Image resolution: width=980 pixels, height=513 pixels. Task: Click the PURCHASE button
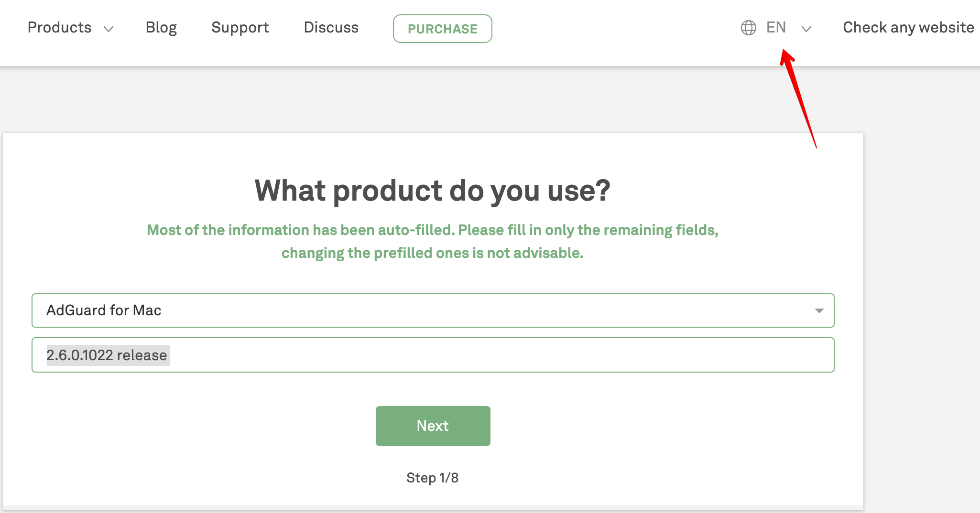(442, 29)
